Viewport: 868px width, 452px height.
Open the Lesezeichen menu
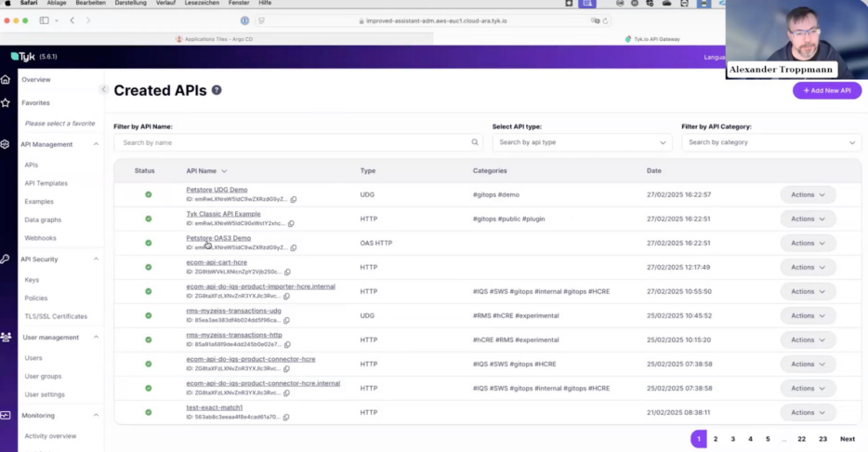(x=202, y=3)
